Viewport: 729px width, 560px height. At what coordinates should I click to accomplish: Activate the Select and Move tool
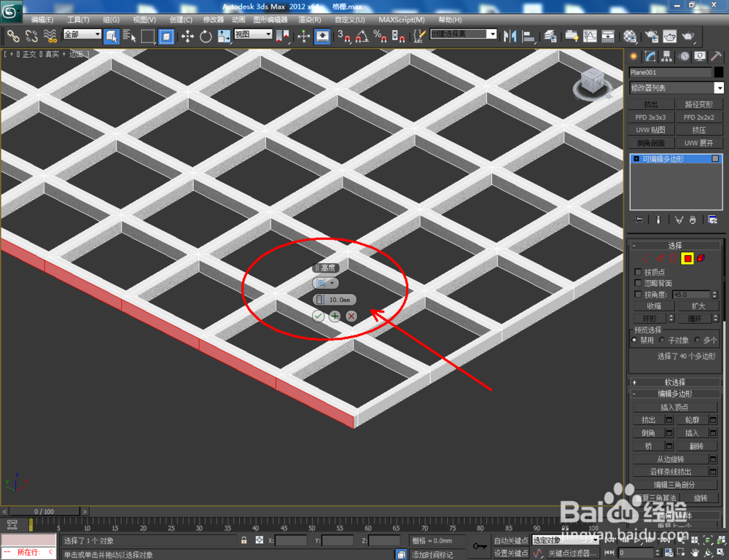coord(187,36)
